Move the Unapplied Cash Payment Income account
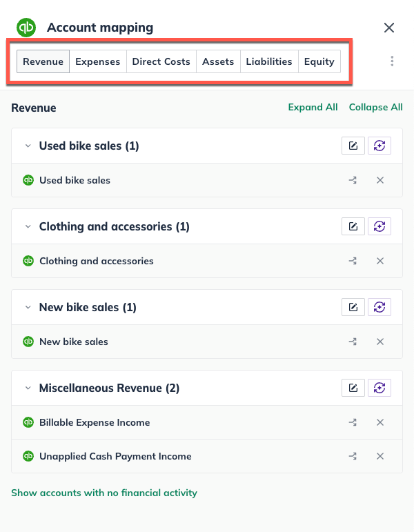 353,456
